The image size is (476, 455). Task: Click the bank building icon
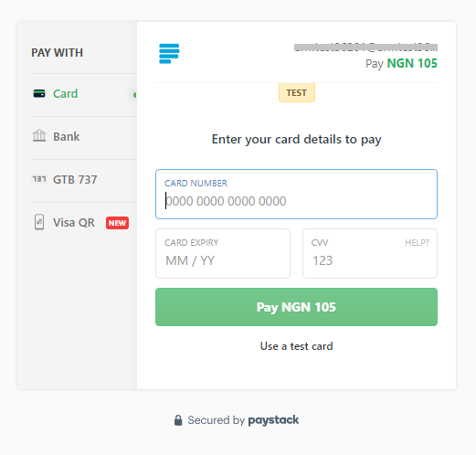(39, 136)
